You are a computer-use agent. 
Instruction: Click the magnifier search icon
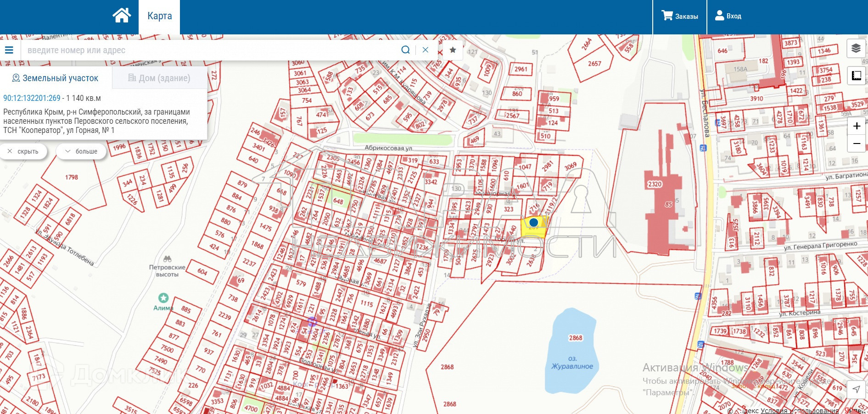[x=405, y=50]
